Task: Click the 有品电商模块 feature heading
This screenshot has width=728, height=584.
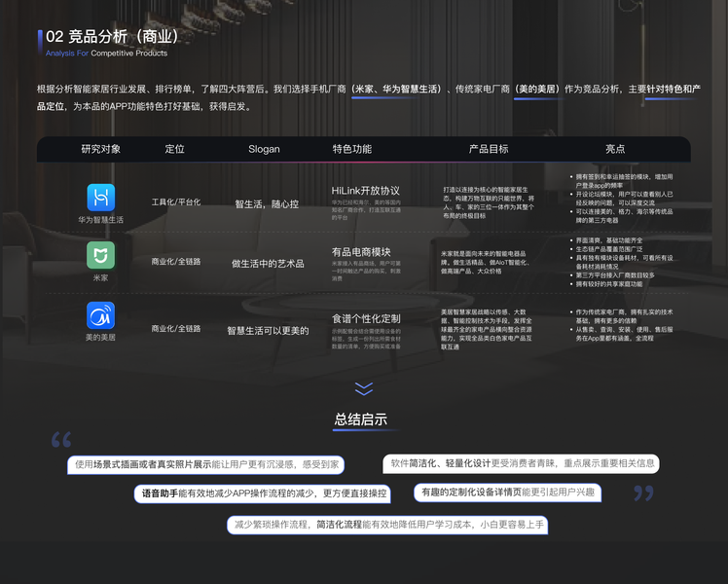Action: (361, 252)
